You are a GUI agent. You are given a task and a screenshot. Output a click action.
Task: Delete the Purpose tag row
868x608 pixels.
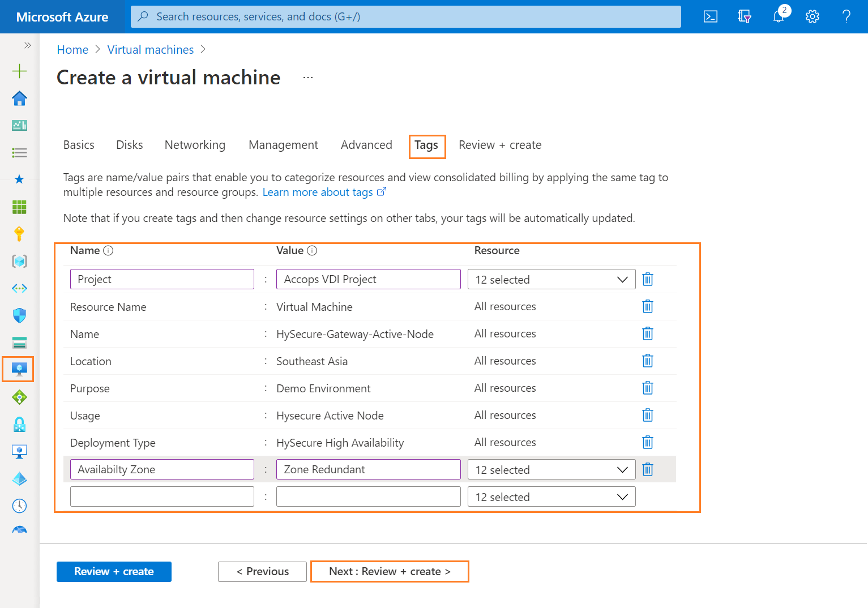coord(648,388)
